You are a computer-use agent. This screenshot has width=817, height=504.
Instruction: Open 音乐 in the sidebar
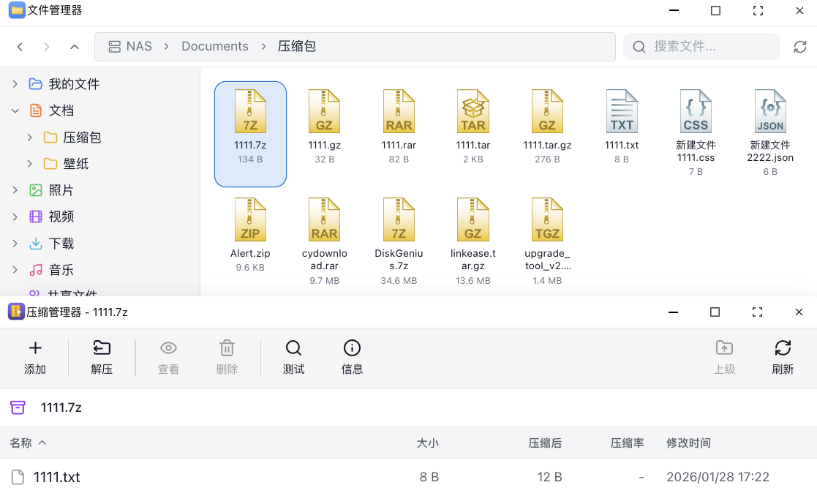[61, 270]
